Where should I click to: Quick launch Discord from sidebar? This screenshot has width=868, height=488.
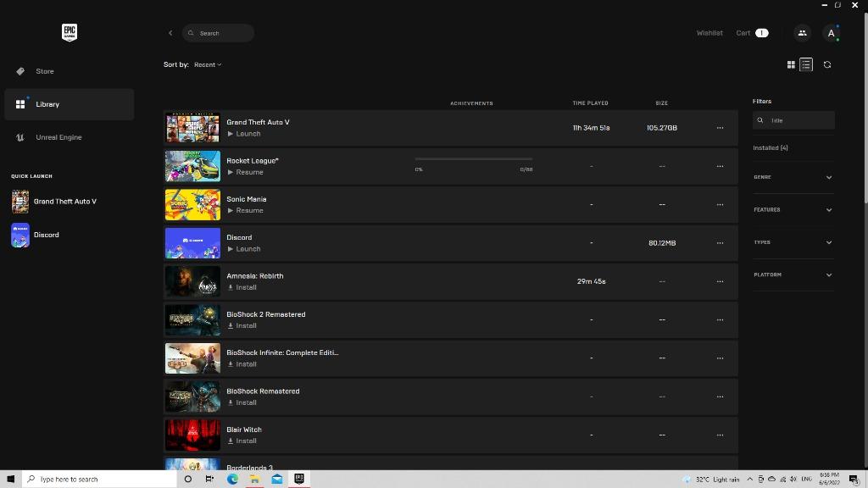coord(36,235)
